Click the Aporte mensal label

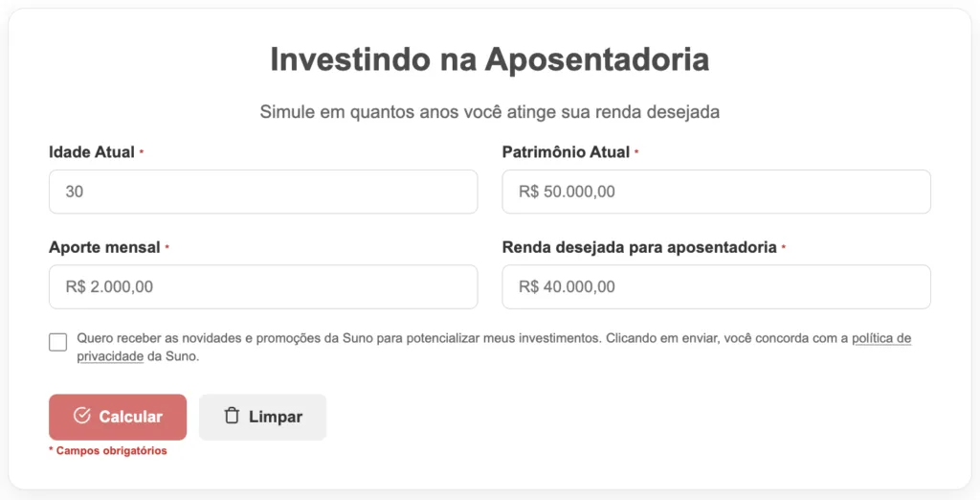104,247
